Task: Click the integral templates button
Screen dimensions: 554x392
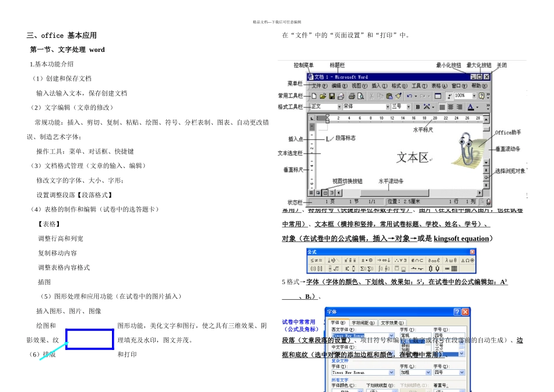Action: [384, 269]
